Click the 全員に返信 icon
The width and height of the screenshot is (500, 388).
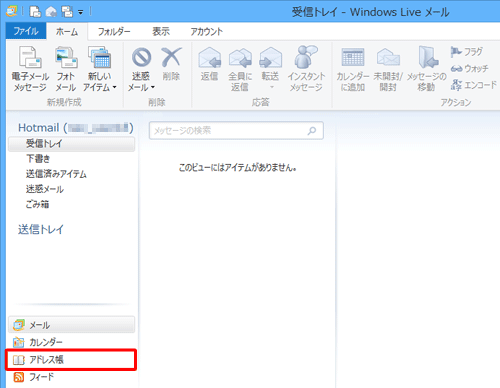pyautogui.click(x=240, y=57)
